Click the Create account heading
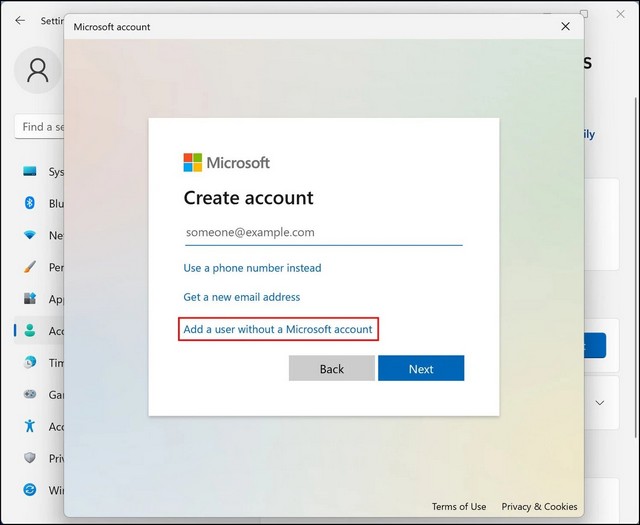This screenshot has height=525, width=640. (x=248, y=198)
